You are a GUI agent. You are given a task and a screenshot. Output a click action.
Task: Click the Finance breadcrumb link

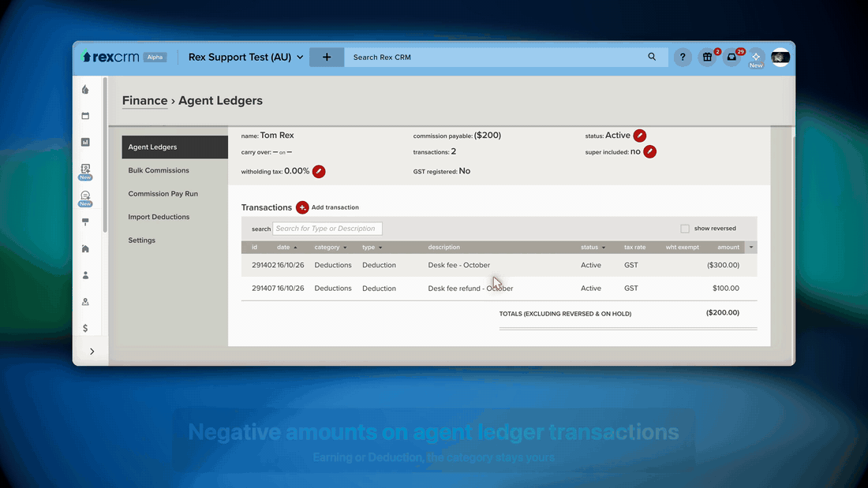[x=144, y=101]
